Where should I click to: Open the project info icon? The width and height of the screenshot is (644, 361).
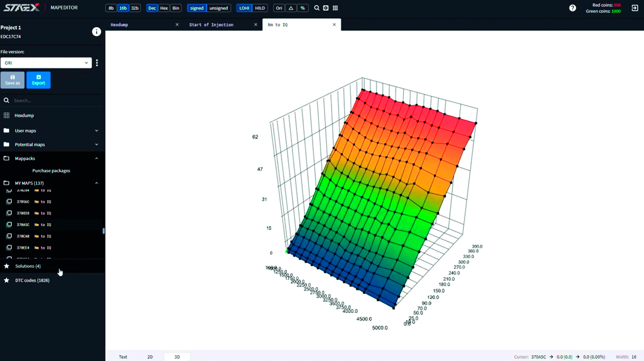coord(96,32)
